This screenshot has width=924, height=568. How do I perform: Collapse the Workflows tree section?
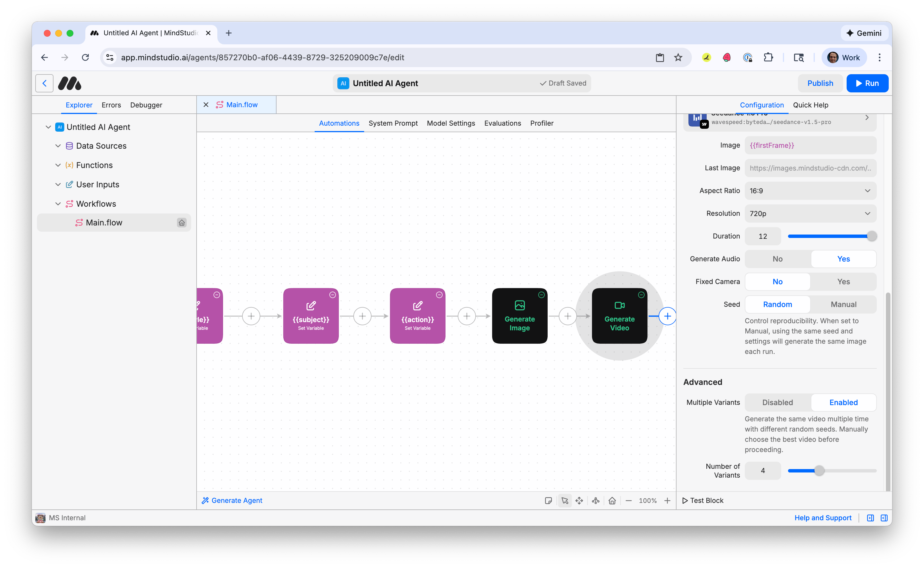click(58, 204)
